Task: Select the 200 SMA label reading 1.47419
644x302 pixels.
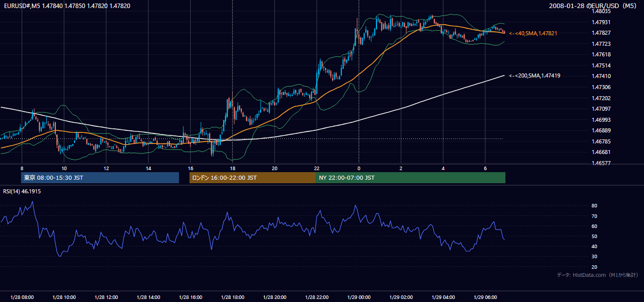Action: tap(535, 75)
